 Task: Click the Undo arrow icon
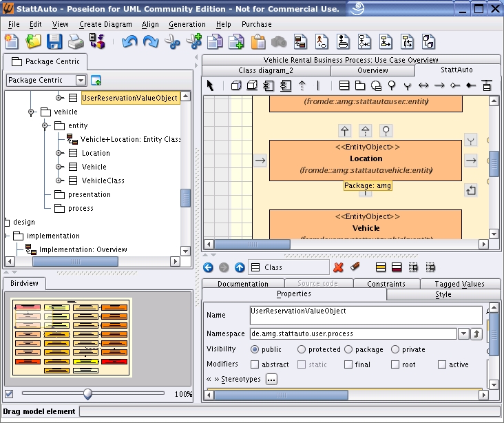[129, 42]
